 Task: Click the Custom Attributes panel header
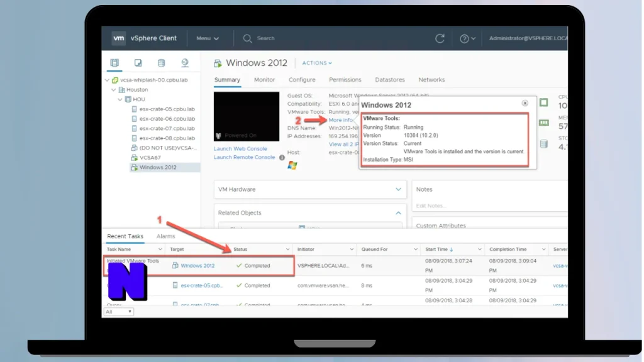[x=441, y=226]
